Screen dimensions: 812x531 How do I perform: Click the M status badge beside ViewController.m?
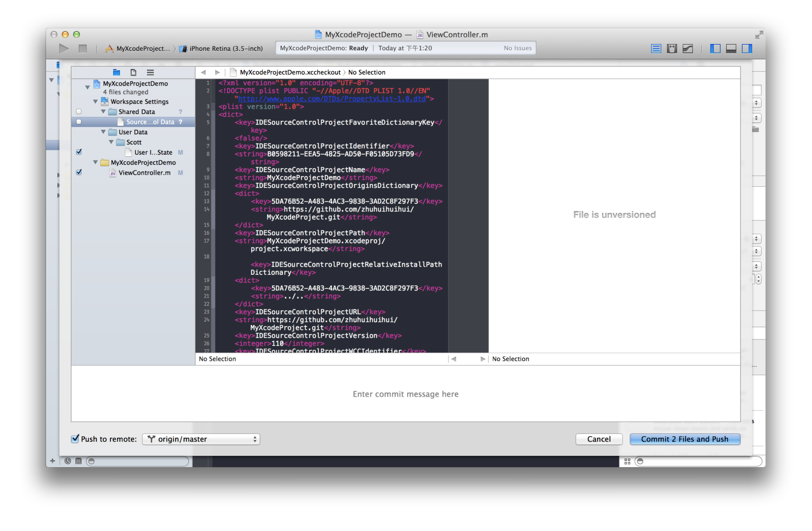pos(180,173)
